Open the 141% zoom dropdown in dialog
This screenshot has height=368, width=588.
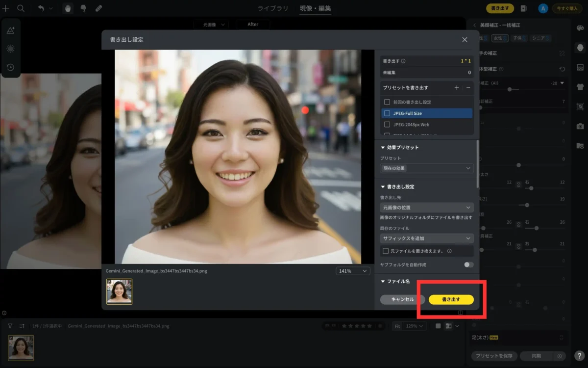(x=353, y=271)
